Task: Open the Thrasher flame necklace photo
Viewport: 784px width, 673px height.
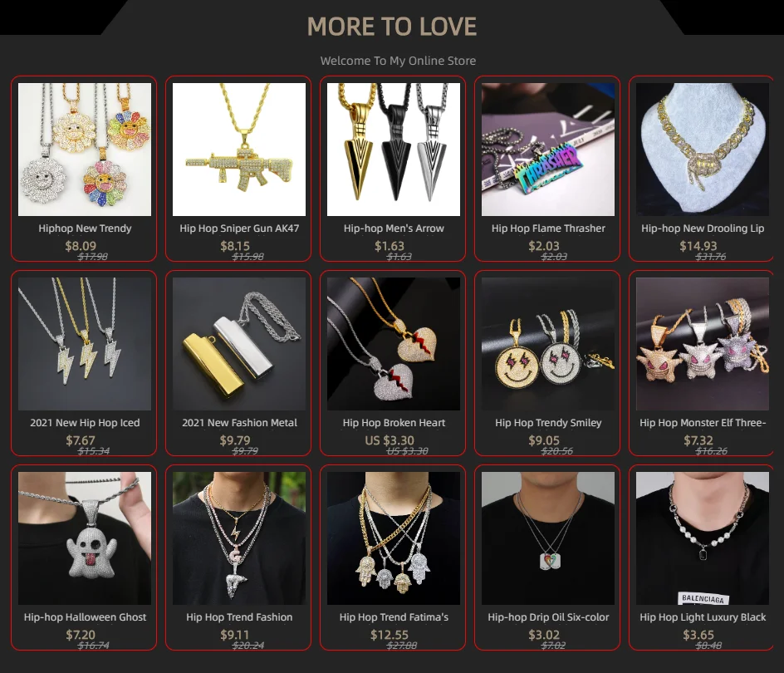Action: coord(548,150)
